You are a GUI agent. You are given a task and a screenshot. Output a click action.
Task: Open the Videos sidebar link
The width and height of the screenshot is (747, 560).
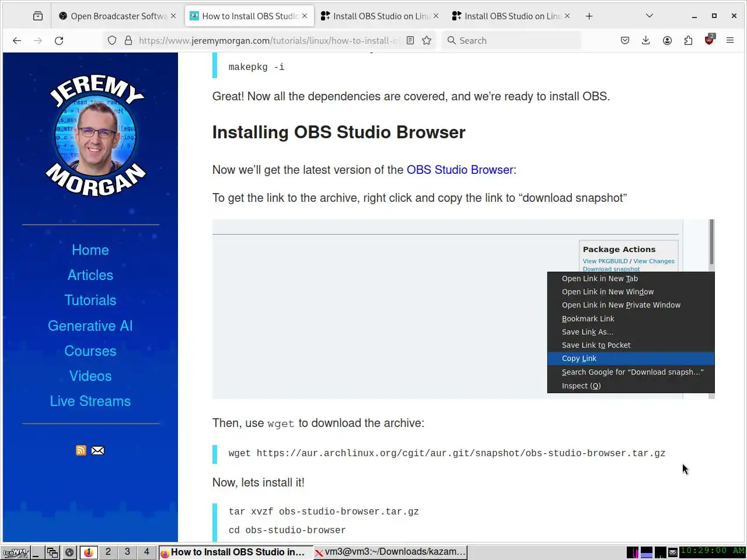[x=90, y=376]
